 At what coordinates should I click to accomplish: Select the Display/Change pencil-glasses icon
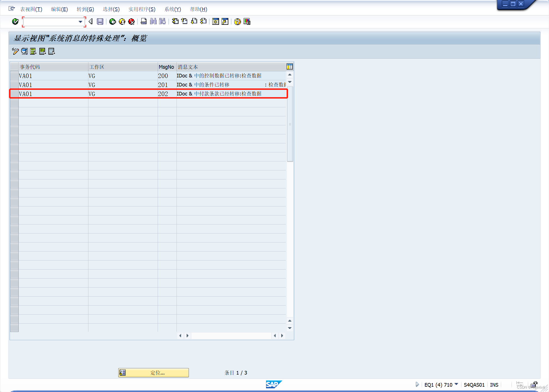(15, 51)
